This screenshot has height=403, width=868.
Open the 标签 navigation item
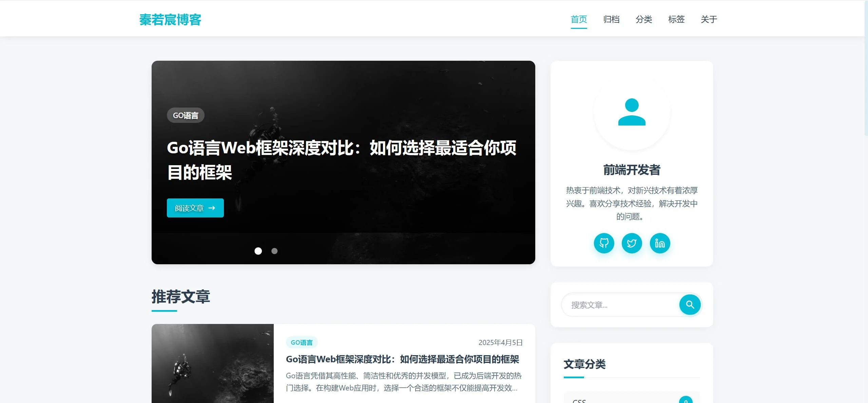click(x=676, y=19)
